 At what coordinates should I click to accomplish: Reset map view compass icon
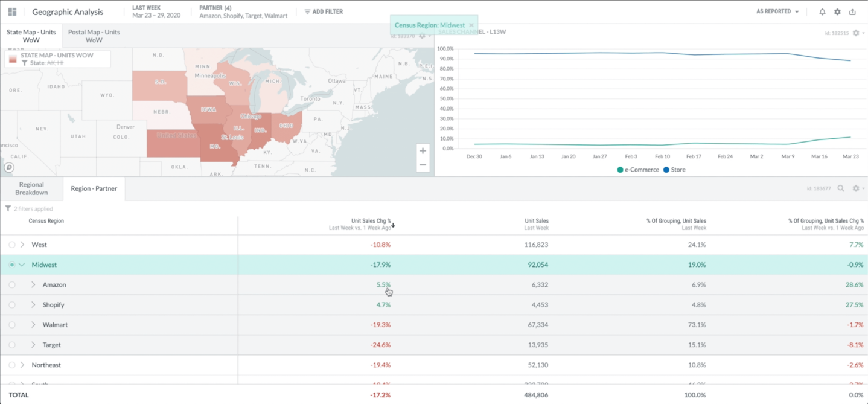coord(8,167)
